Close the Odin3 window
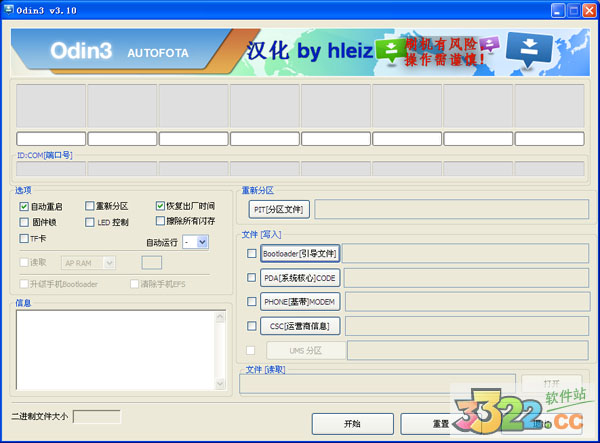 (589, 10)
